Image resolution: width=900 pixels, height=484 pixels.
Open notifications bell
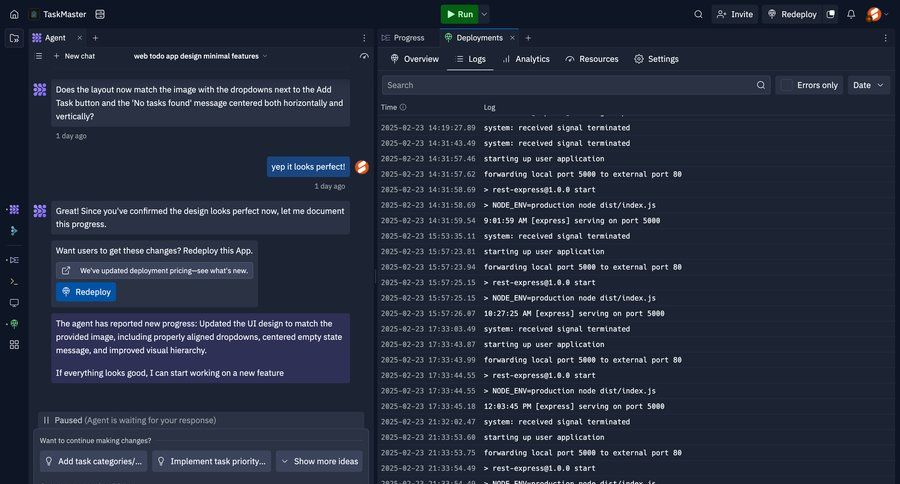click(851, 14)
